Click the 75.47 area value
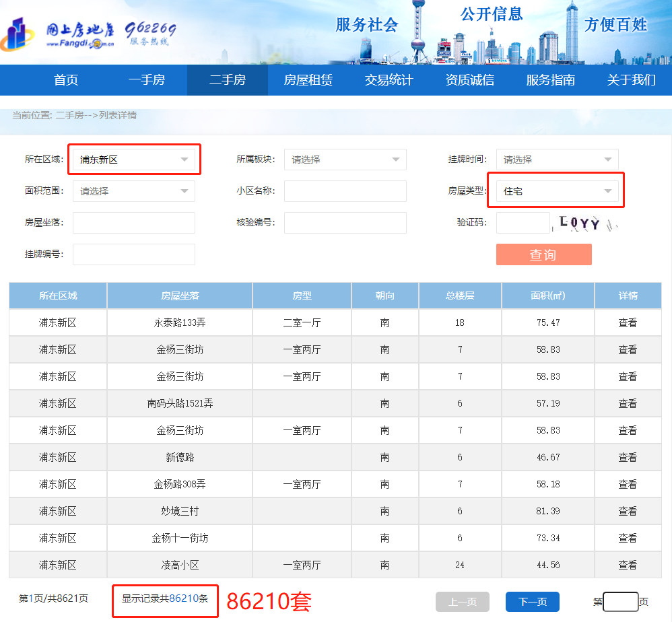This screenshot has height=622, width=672. tap(548, 322)
